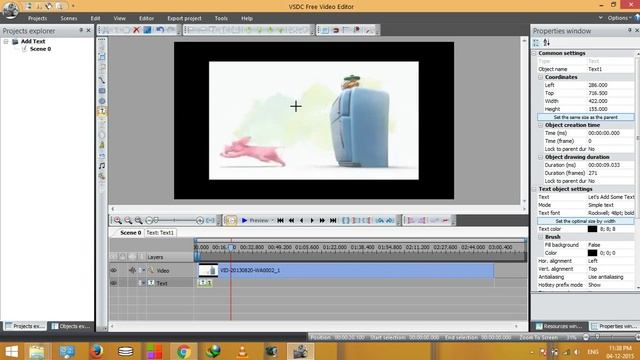
Task: Collapse the Common settings section
Action: (x=534, y=53)
